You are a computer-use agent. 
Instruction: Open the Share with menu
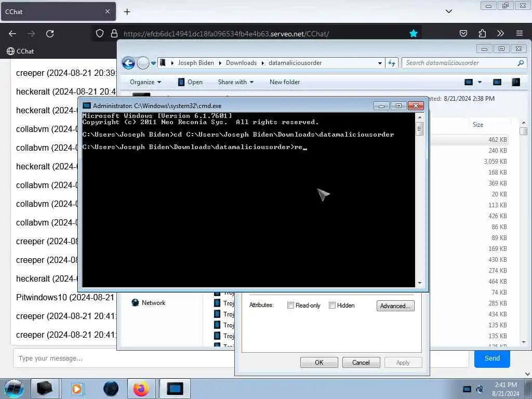(236, 82)
